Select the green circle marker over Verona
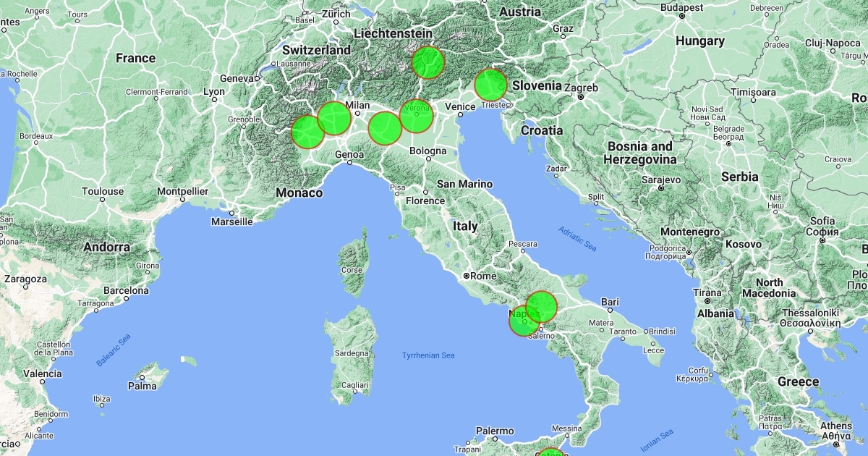Image resolution: width=868 pixels, height=456 pixels. point(416,116)
